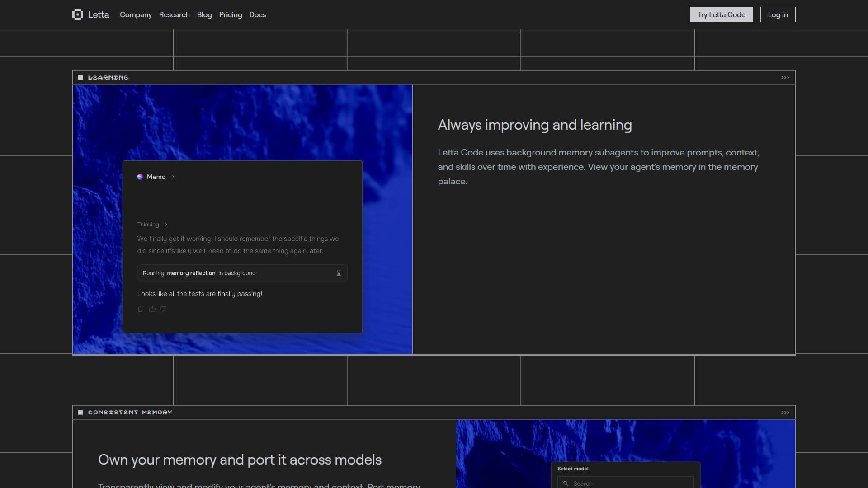
Task: Click the square icon beside CONSISTENT MEMORY
Action: tap(80, 413)
